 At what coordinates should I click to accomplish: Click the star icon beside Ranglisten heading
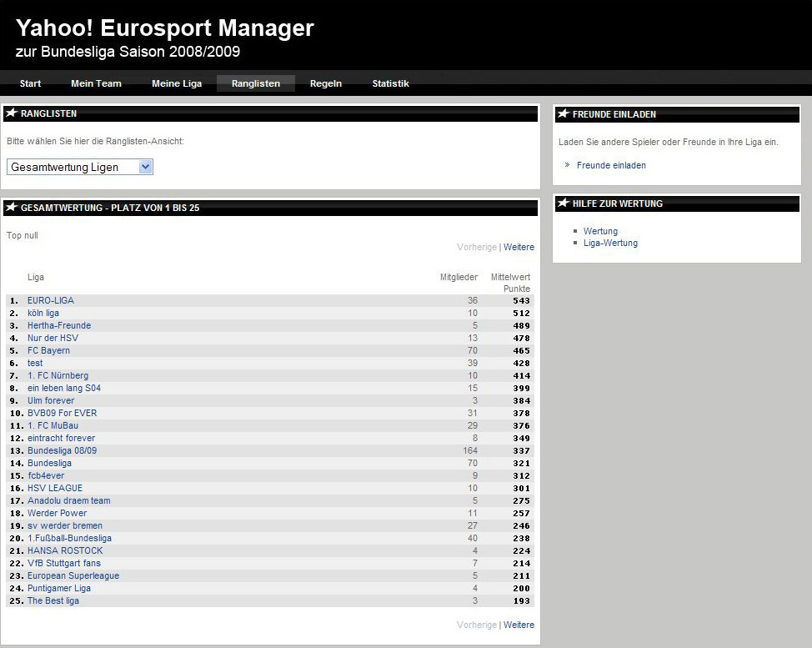tap(12, 113)
